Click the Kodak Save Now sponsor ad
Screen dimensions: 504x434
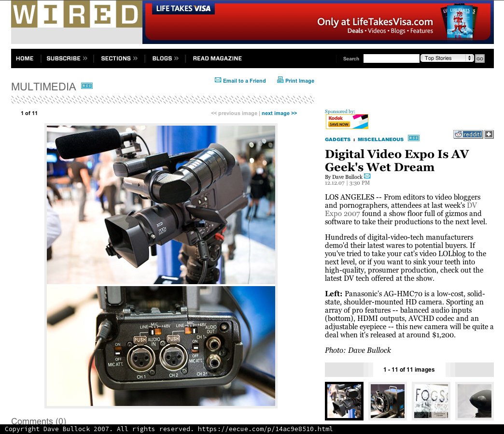click(347, 122)
